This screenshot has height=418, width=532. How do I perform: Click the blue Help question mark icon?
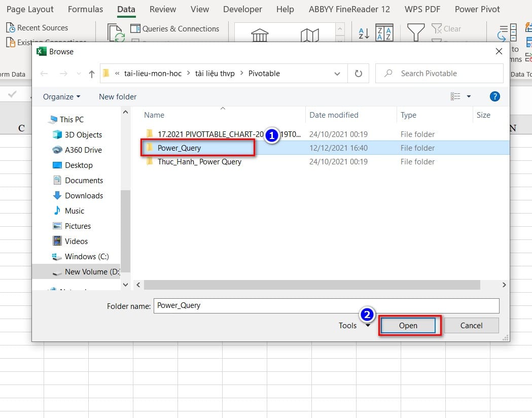(494, 96)
